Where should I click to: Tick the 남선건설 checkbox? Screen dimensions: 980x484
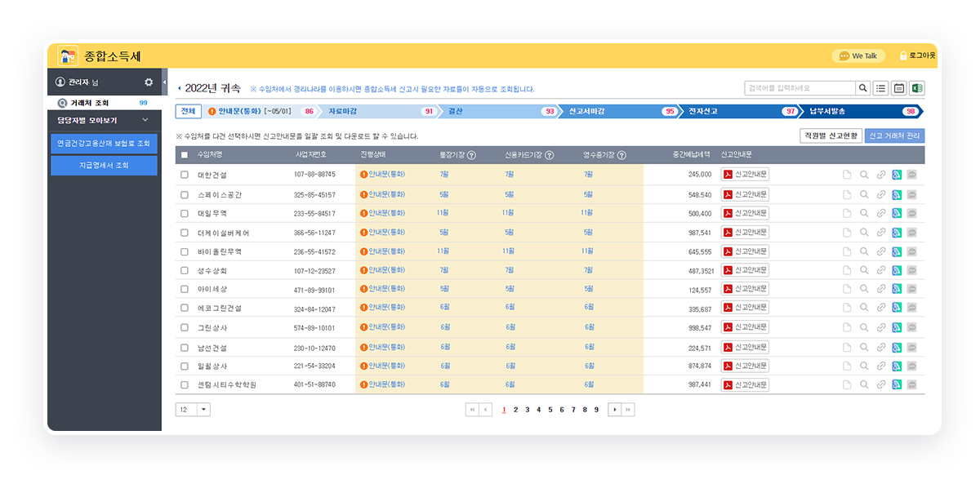(185, 347)
